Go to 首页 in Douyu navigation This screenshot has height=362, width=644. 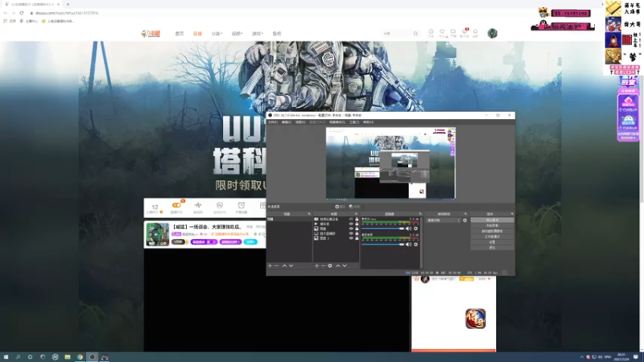click(x=180, y=34)
